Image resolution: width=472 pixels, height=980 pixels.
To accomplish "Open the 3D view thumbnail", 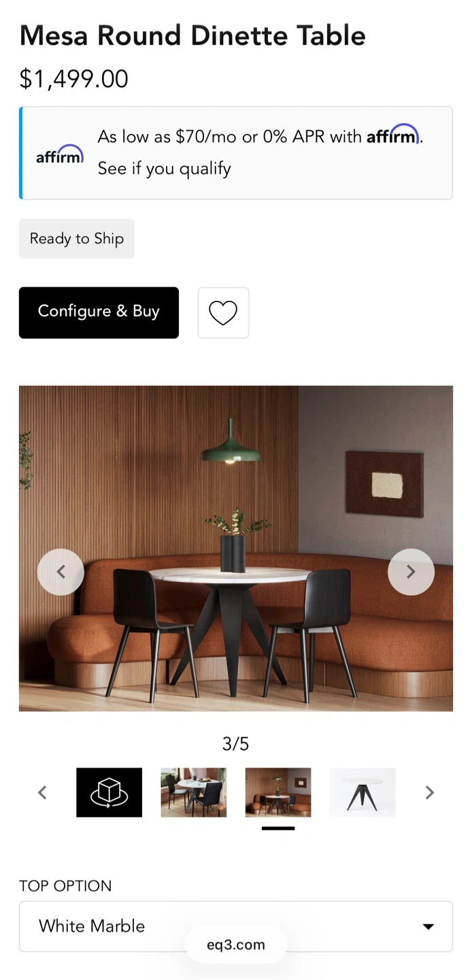I will coord(109,792).
